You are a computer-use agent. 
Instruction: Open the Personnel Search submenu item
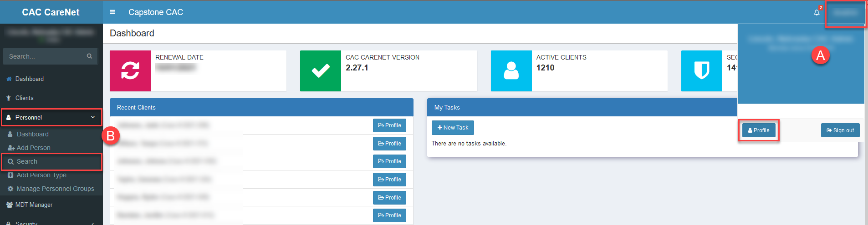(x=51, y=161)
